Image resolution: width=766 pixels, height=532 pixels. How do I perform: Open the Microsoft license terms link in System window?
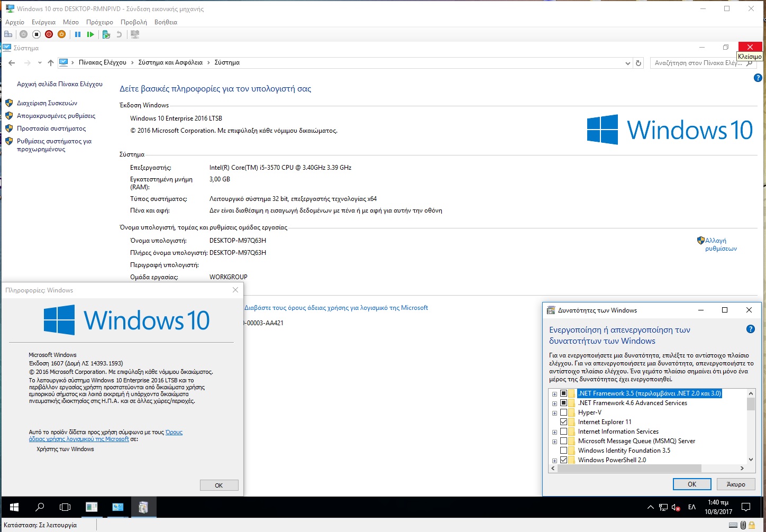336,308
